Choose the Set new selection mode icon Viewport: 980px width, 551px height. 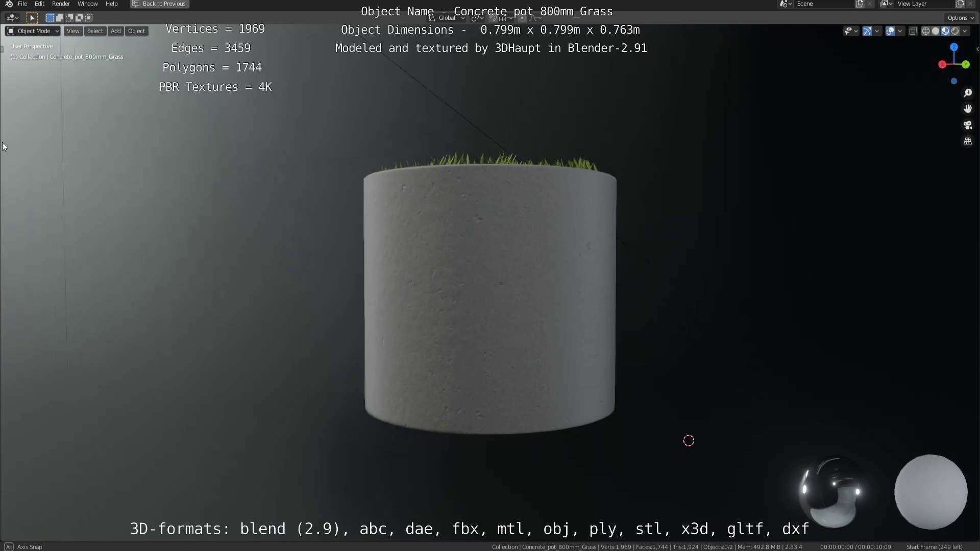50,18
